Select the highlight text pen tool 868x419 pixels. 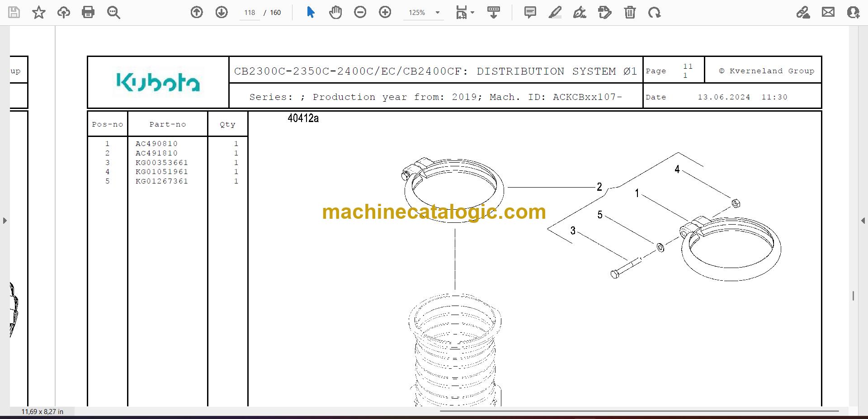pyautogui.click(x=555, y=12)
